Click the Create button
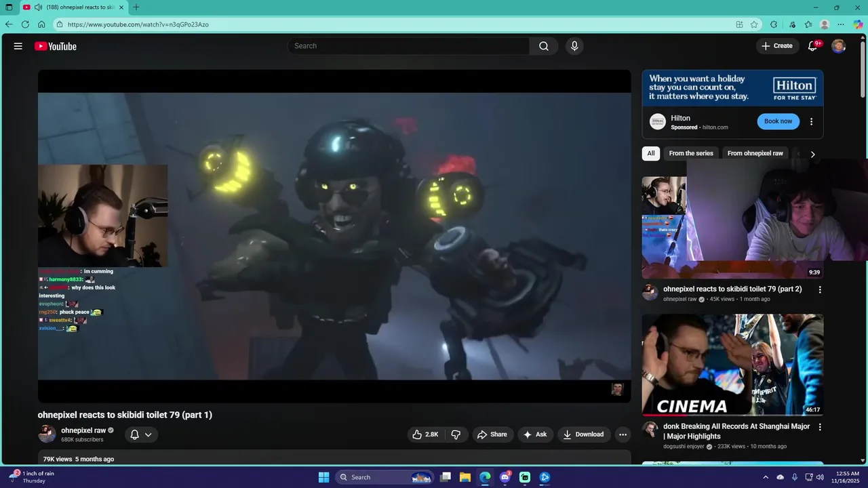This screenshot has width=868, height=488. click(x=776, y=46)
